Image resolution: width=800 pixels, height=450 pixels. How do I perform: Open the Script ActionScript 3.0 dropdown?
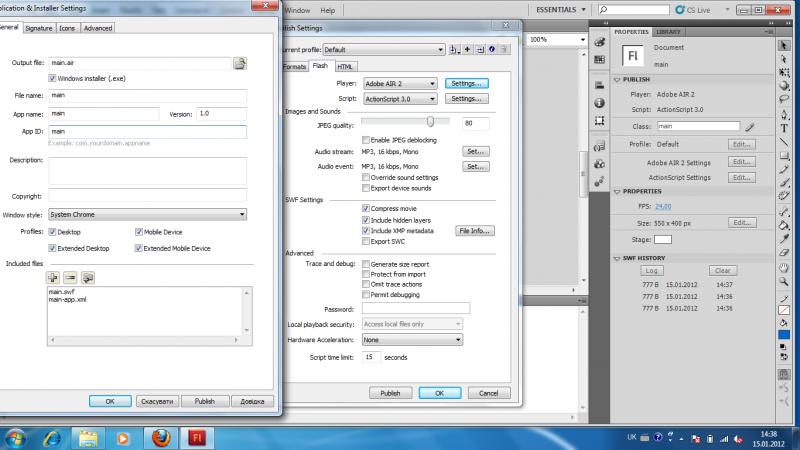[400, 99]
